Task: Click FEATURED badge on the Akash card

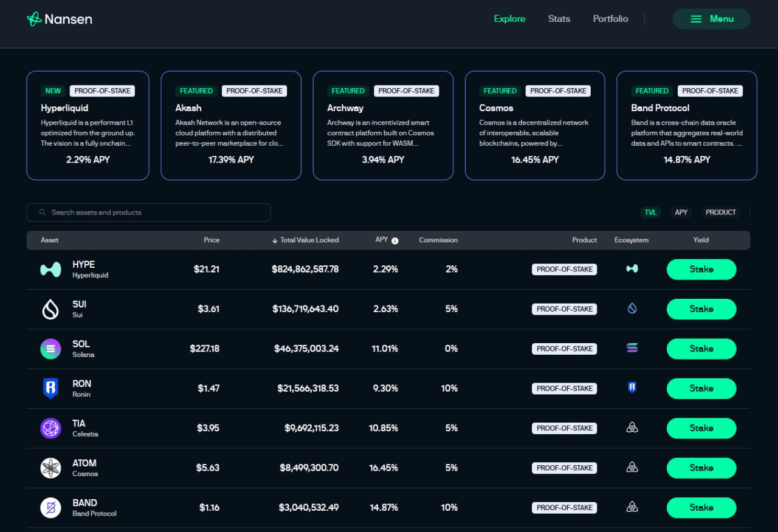Action: point(196,91)
